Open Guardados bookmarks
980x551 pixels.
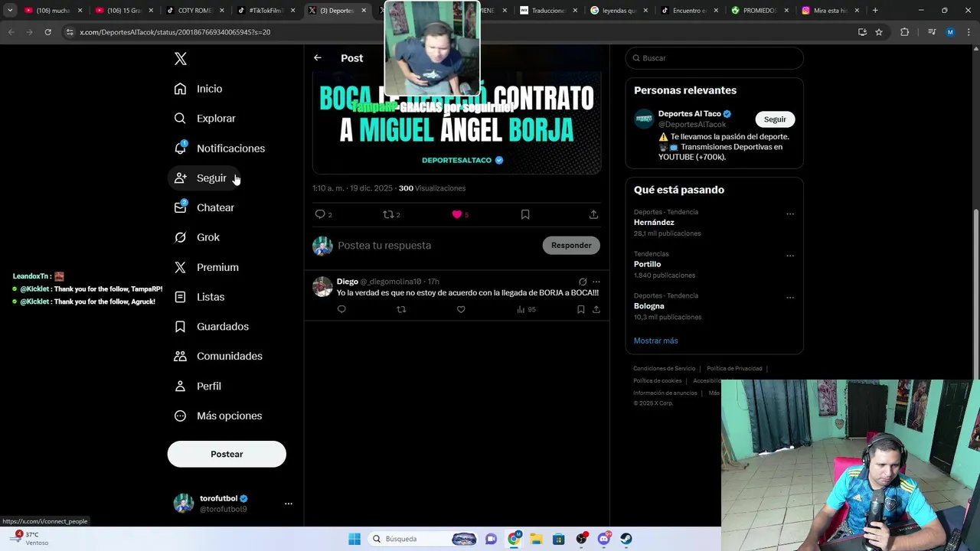[x=211, y=327]
